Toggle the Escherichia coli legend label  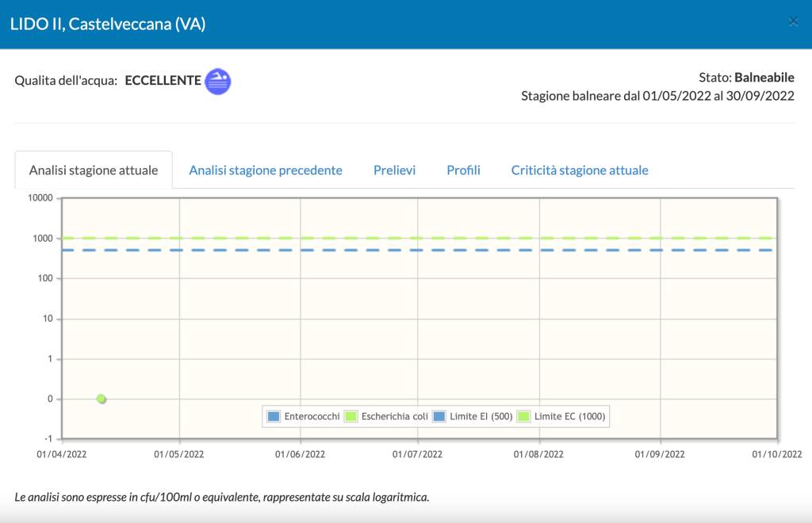pyautogui.click(x=394, y=416)
